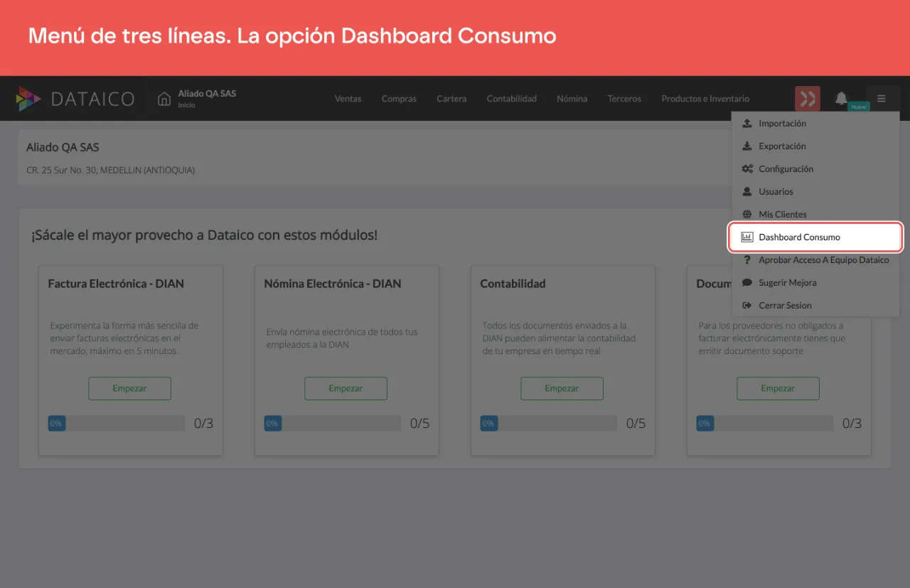The image size is (910, 588).
Task: Open the Contabilidad menu
Action: pyautogui.click(x=512, y=99)
